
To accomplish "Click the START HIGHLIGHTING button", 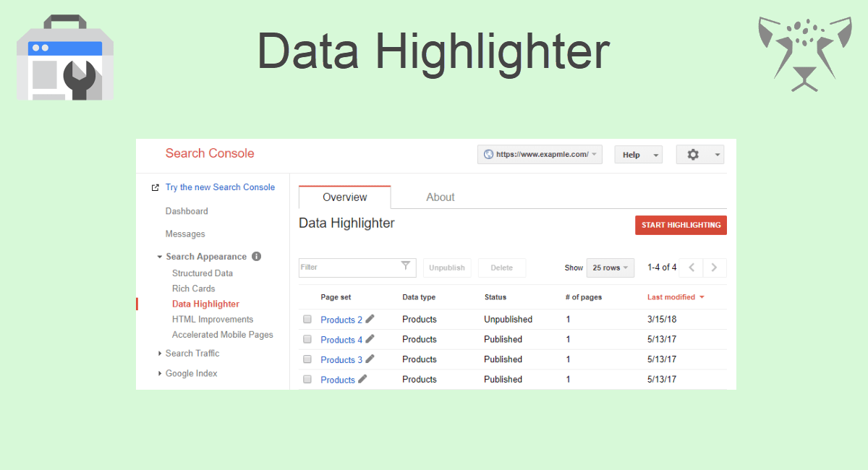I will point(681,225).
